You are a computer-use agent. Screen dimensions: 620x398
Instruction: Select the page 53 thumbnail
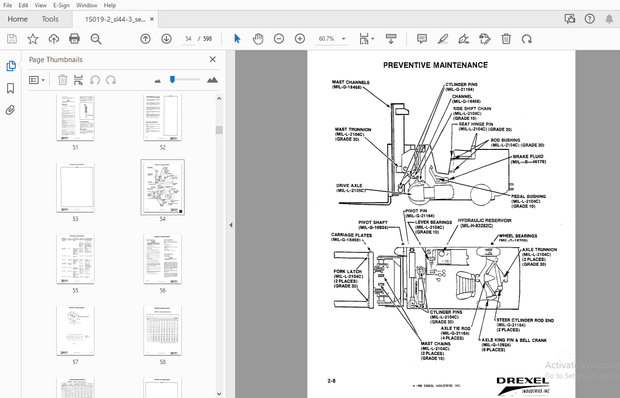[x=75, y=187]
